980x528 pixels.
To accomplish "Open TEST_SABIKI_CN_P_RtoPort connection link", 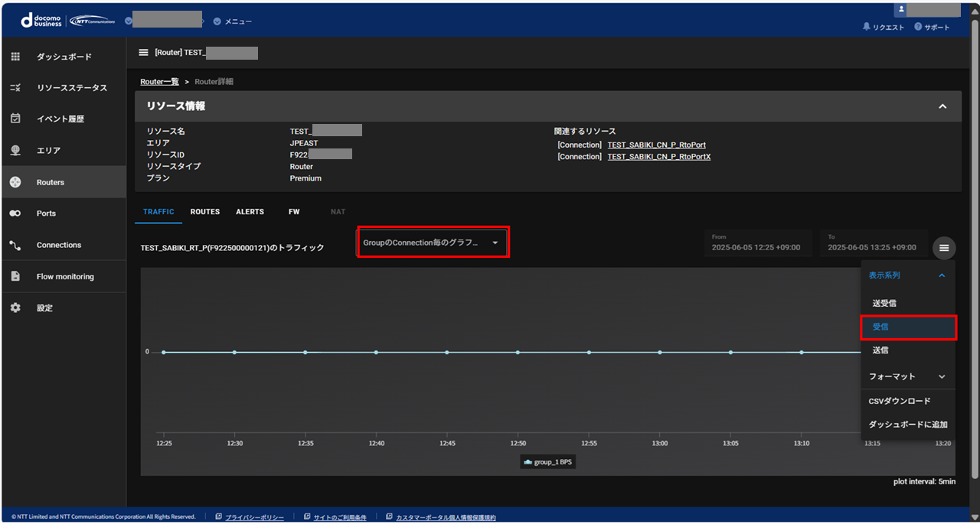I will [656, 145].
